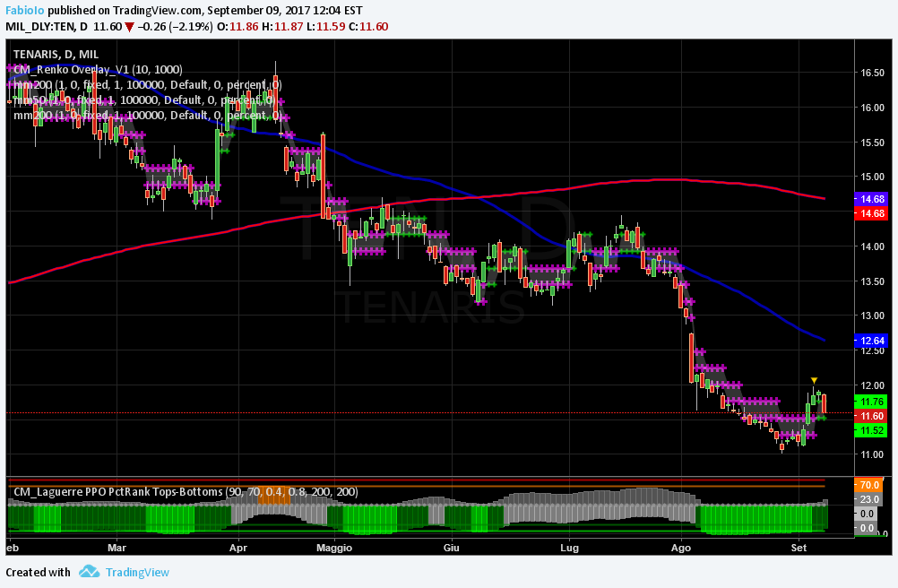Click the grey 23.0 indicator value label
898x588 pixels.
(x=868, y=499)
